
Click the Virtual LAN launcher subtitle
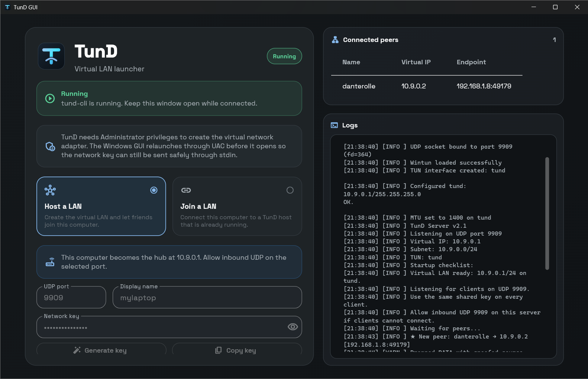(x=109, y=69)
